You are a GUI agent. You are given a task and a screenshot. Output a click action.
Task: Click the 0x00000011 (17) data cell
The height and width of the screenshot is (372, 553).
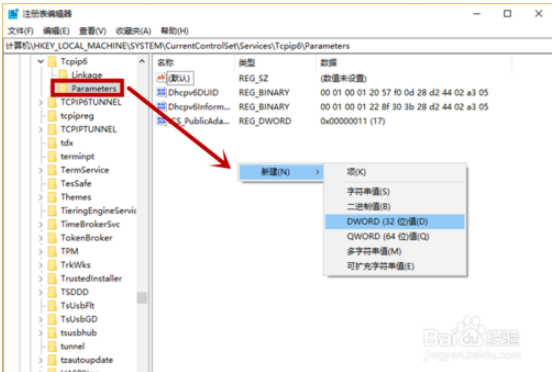pos(352,121)
